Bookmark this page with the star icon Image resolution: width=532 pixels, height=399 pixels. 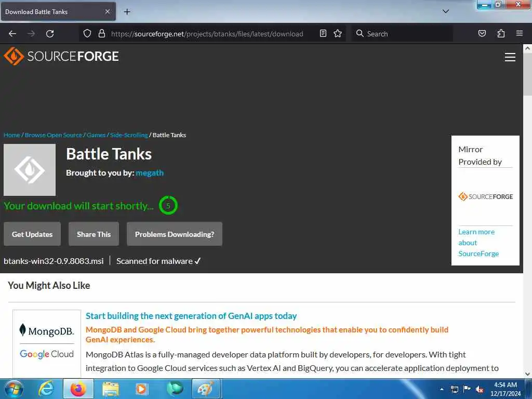click(338, 33)
